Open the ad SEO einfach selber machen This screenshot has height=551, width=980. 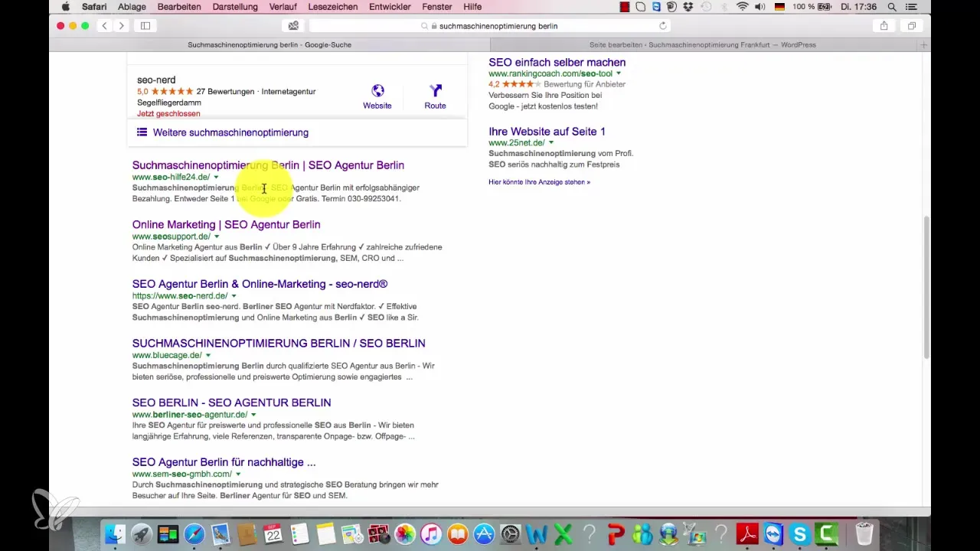[557, 62]
